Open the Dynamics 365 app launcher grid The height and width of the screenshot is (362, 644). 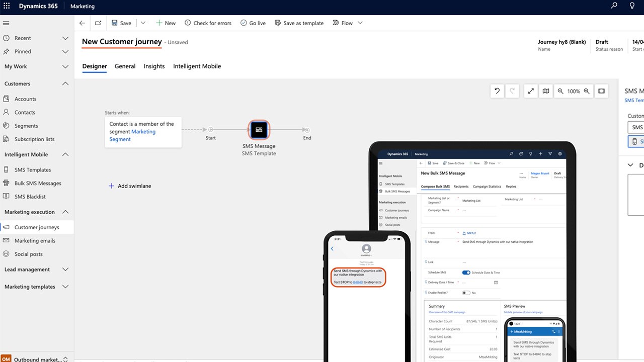7,6
